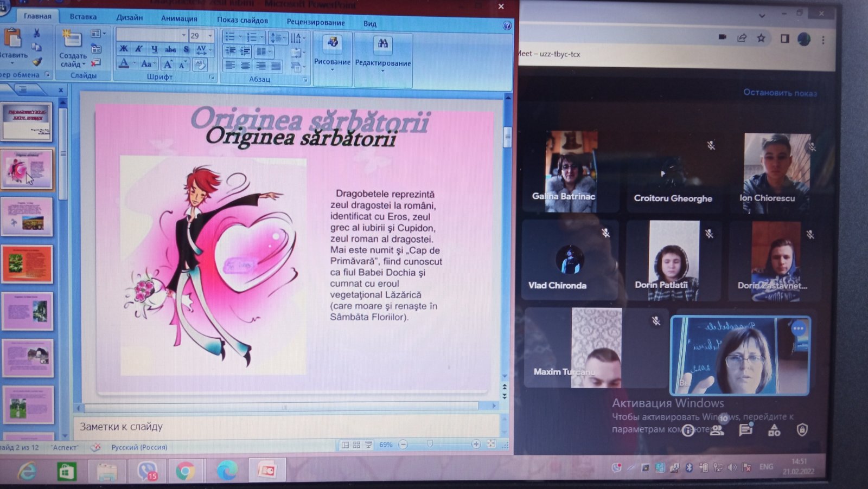868x489 pixels.
Task: Open the font size dropdown showing 29
Action: coord(210,36)
